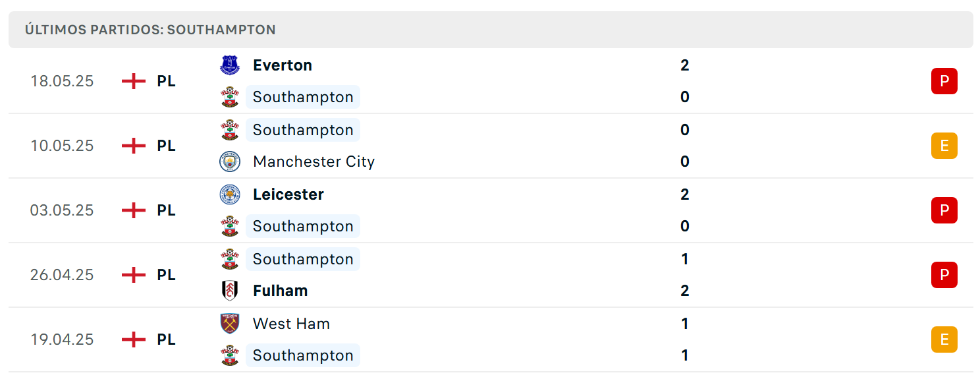980x383 pixels.
Task: Click Southampton crest in the 18.05.25 match
Action: click(230, 97)
